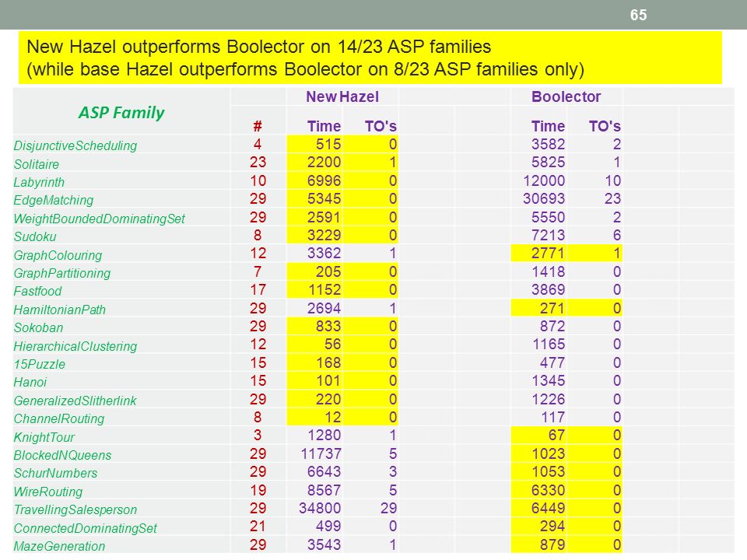747x560 pixels.
Task: Click New Hazel timeouts 29 for TravellingSalesperson
Action: 389,508
